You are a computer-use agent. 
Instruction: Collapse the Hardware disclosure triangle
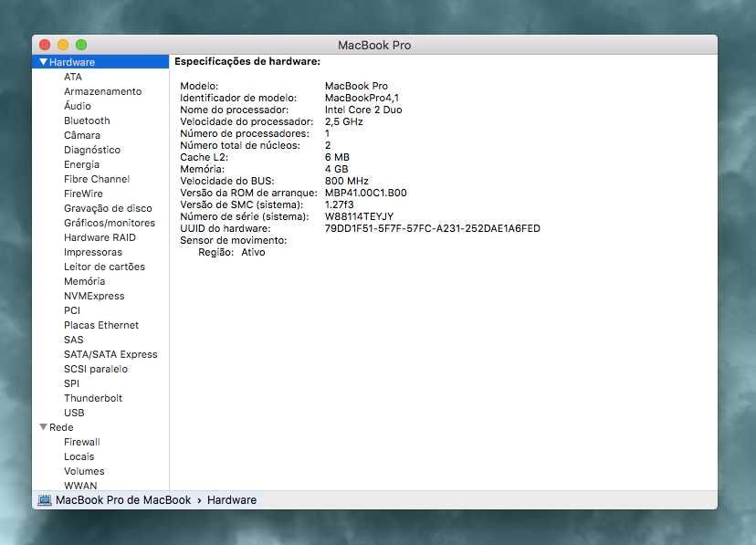point(44,62)
